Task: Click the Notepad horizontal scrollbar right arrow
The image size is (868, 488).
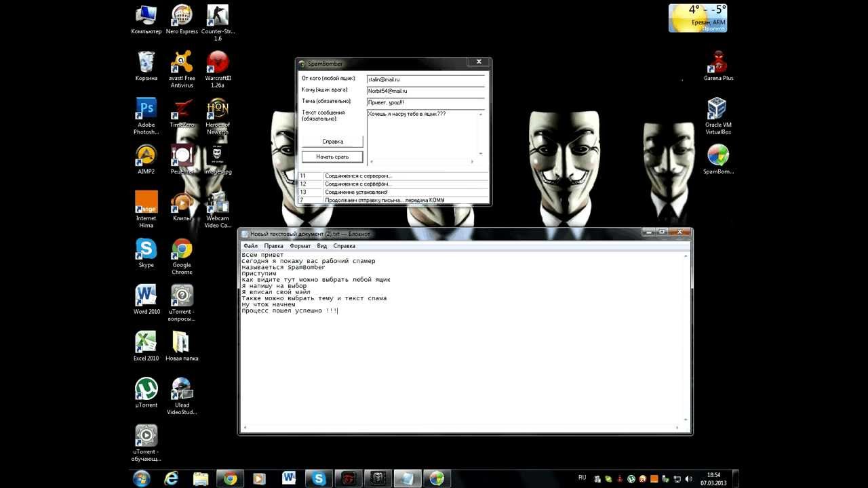Action: pyautogui.click(x=677, y=428)
